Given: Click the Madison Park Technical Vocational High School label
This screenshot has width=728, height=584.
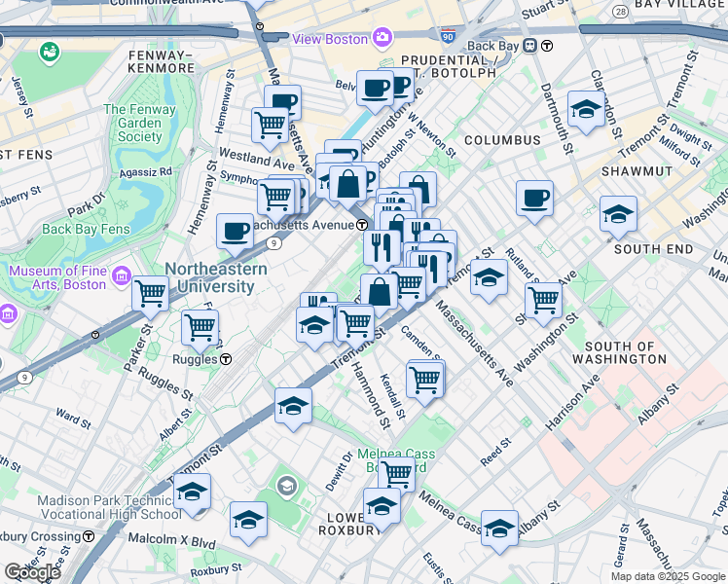Looking at the screenshot, I should (x=109, y=507).
